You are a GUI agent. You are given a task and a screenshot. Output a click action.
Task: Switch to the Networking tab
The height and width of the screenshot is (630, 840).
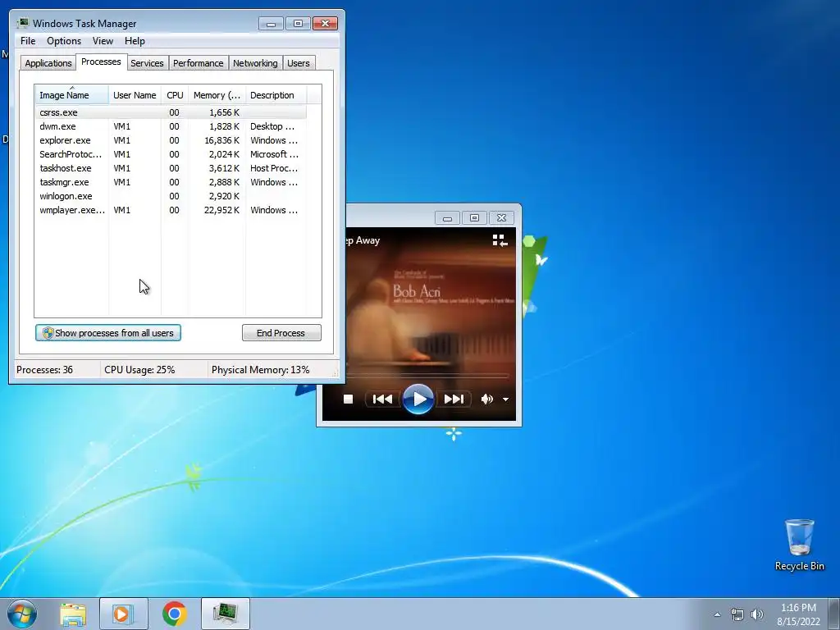255,63
